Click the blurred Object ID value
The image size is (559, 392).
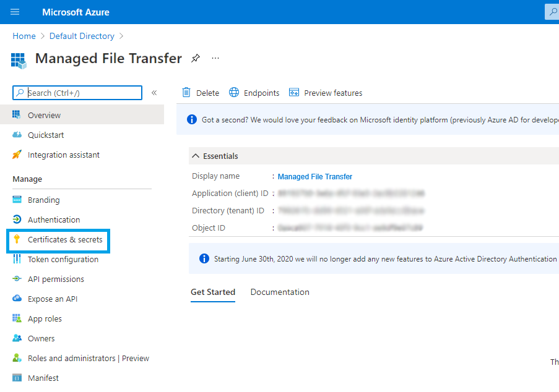click(350, 228)
